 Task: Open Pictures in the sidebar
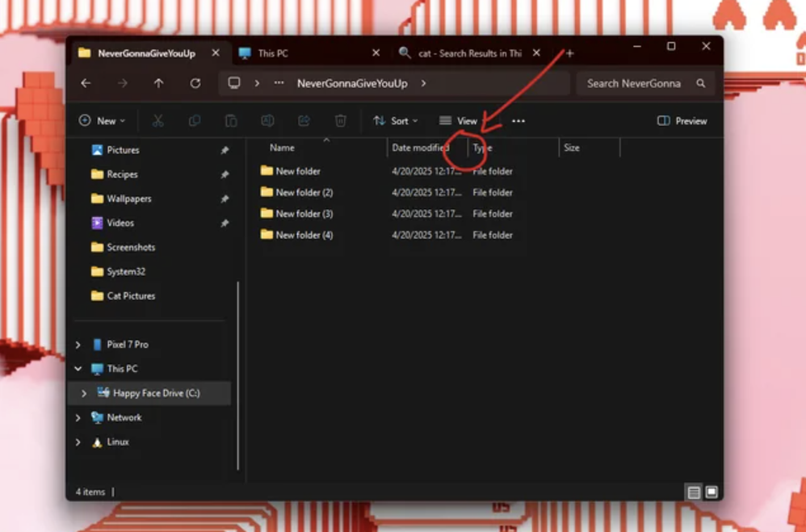[123, 150]
